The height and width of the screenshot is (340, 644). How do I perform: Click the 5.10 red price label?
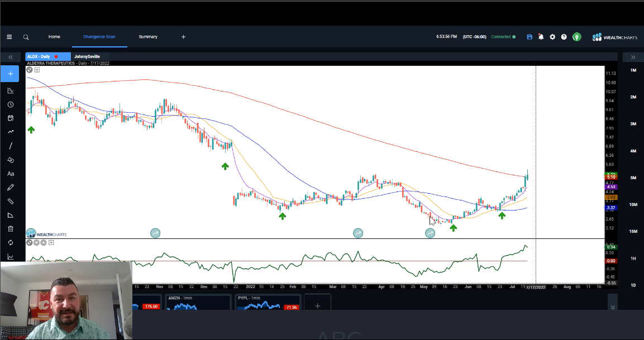pyautogui.click(x=610, y=178)
